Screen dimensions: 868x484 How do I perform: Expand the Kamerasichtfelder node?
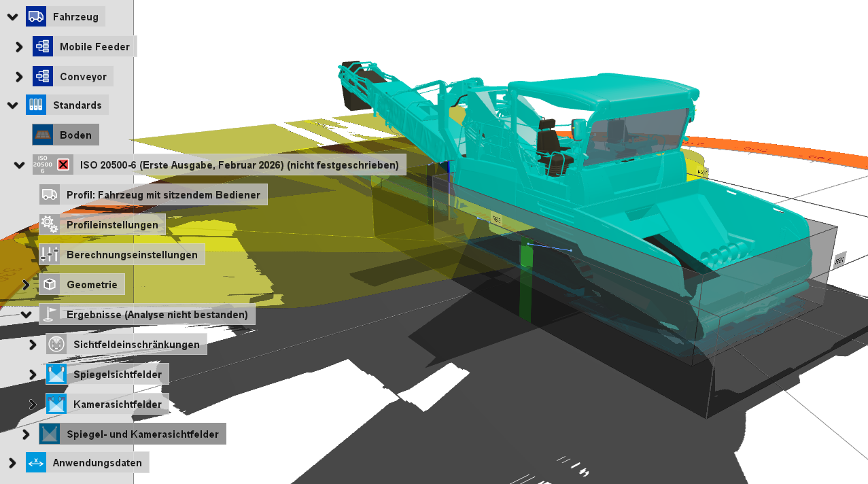(x=33, y=404)
